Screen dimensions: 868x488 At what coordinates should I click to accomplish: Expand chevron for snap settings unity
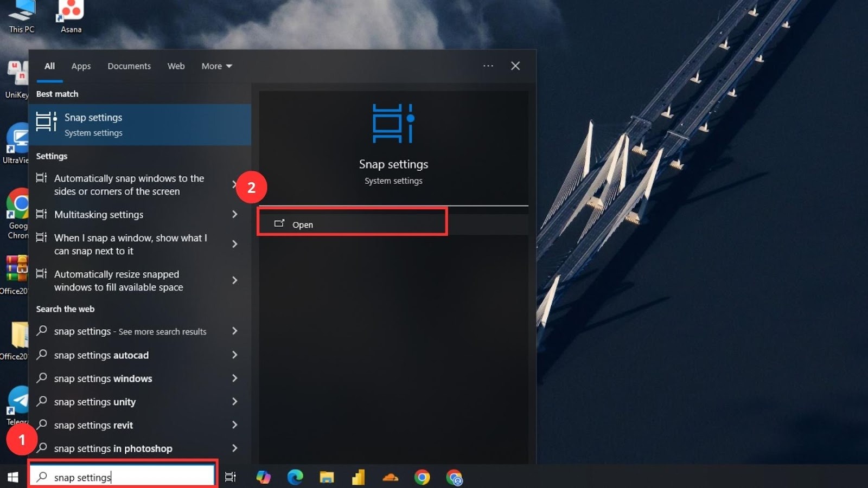click(235, 401)
